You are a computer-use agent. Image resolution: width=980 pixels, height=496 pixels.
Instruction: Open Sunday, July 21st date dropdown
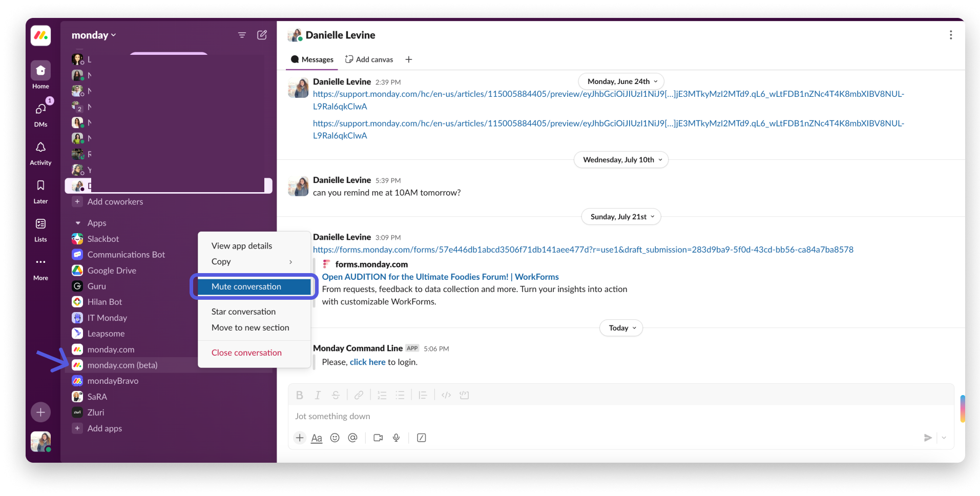click(x=621, y=217)
